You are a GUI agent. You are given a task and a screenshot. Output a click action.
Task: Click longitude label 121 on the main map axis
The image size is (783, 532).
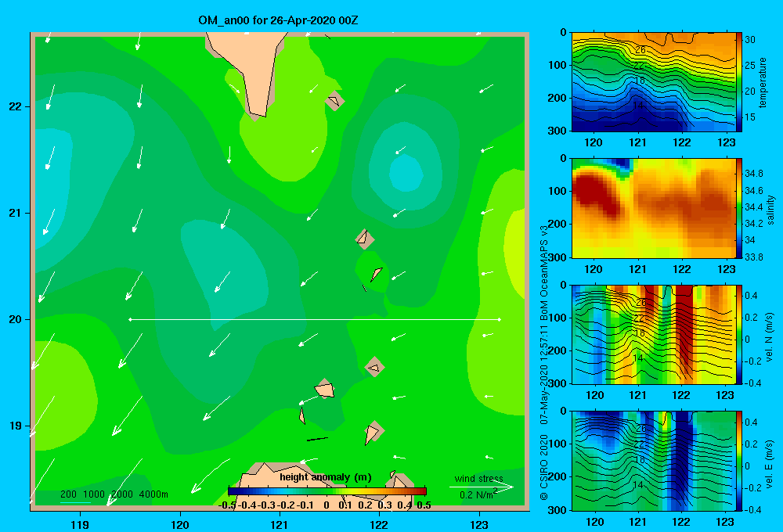coord(280,524)
